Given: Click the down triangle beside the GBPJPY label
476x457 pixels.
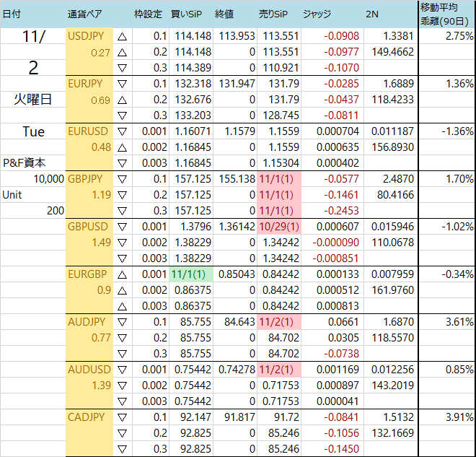Looking at the screenshot, I should [x=123, y=180].
